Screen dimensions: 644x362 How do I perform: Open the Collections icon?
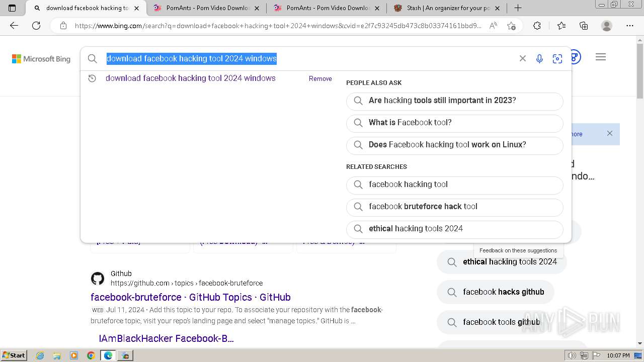click(584, 26)
